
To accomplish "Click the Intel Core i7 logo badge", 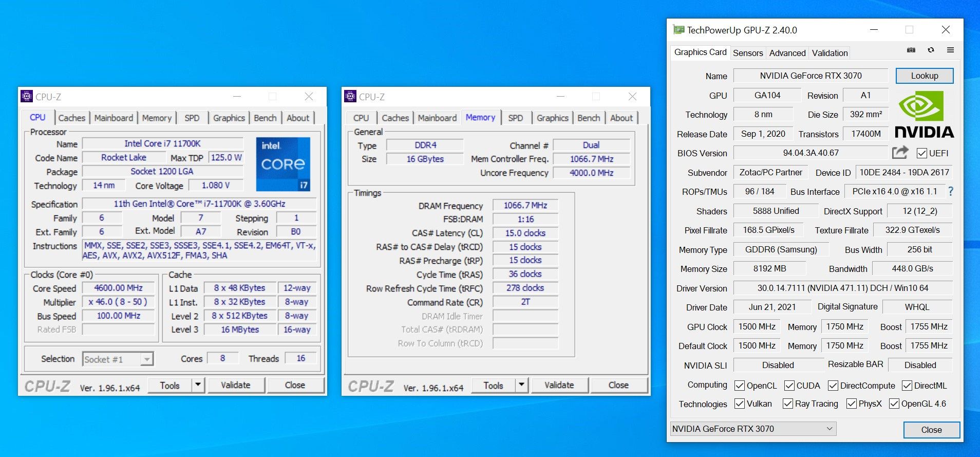I will (283, 164).
